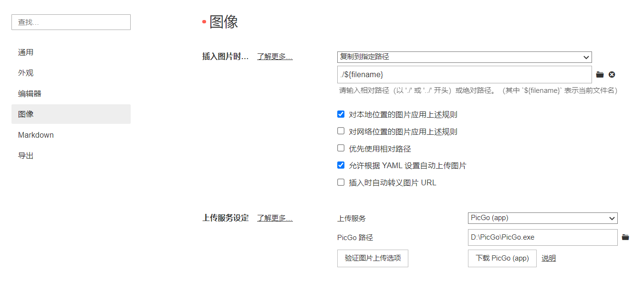Expand the PicGo (app) upload service dropdown
This screenshot has height=282, width=644.
pos(542,218)
